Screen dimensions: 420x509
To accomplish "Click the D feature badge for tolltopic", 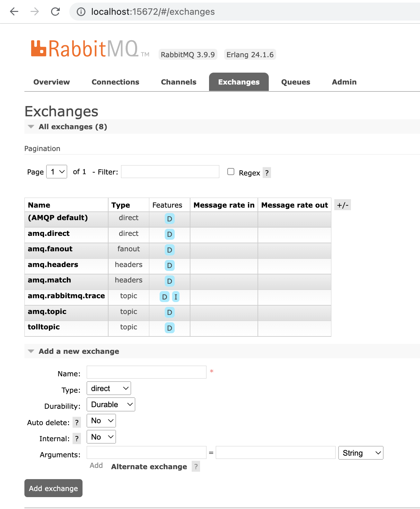I will [170, 328].
